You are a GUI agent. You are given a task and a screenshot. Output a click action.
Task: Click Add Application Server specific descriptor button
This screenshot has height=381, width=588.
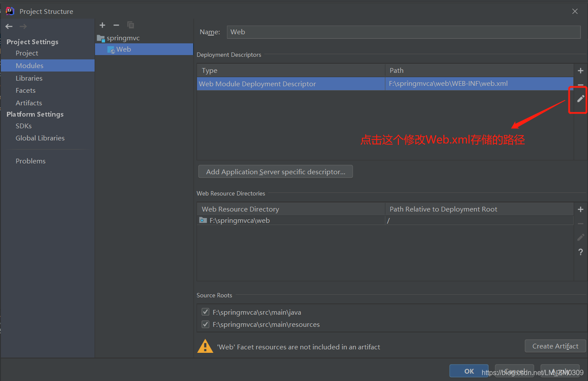[x=276, y=172]
